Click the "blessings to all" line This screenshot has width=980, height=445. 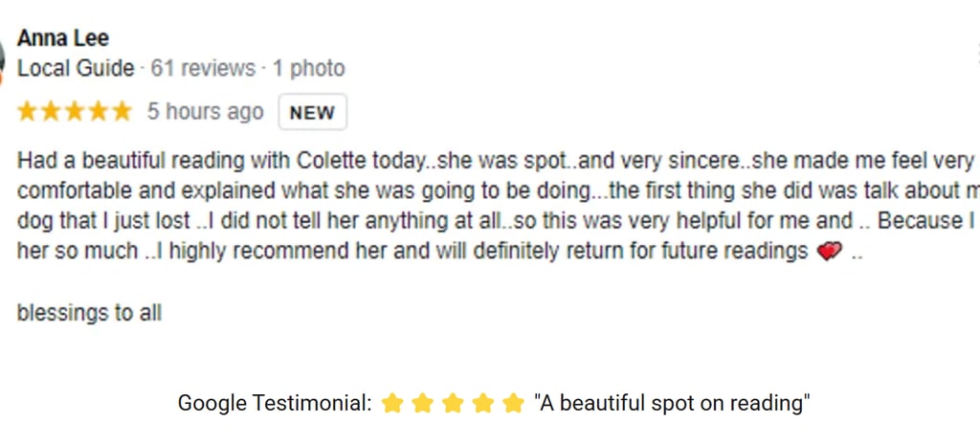pos(90,313)
